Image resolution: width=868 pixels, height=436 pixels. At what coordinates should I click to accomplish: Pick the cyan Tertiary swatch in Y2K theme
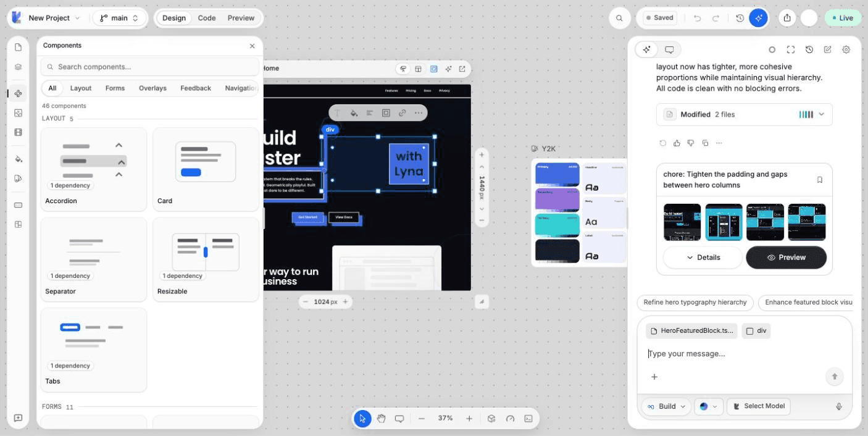pyautogui.click(x=557, y=225)
